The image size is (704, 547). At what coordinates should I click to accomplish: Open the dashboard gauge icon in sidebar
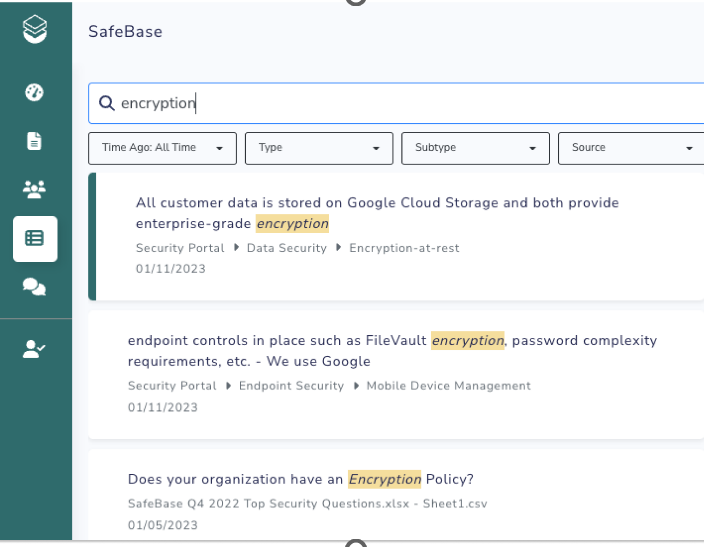pos(35,92)
